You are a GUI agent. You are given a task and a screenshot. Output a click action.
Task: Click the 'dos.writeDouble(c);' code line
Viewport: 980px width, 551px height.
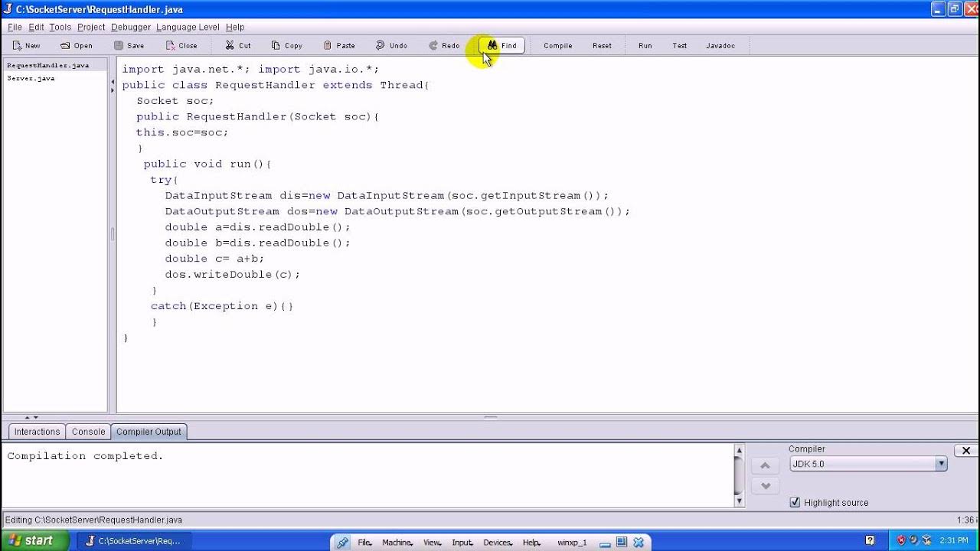233,274
